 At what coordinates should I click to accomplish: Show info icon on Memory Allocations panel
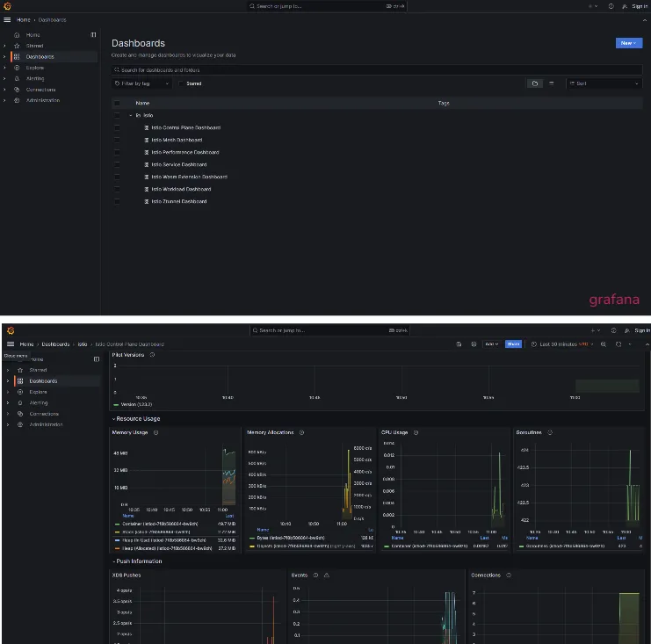[x=302, y=432]
